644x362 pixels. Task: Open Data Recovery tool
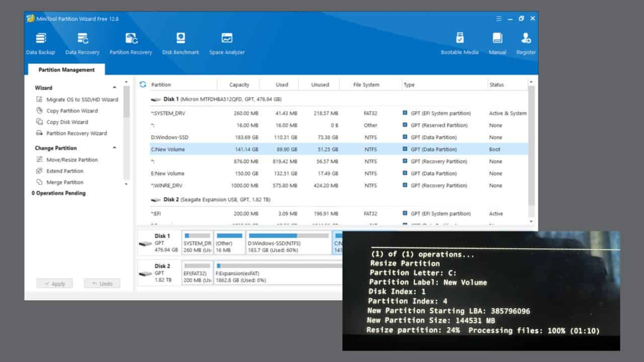coord(83,44)
